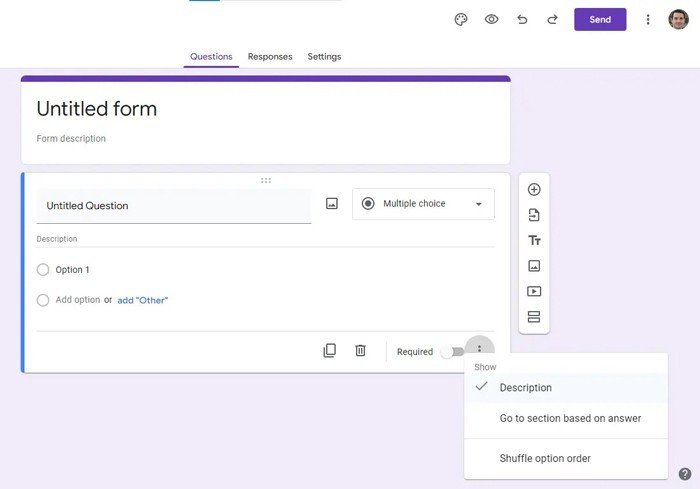The image size is (700, 489).
Task: Add a video to the form
Action: 534,292
